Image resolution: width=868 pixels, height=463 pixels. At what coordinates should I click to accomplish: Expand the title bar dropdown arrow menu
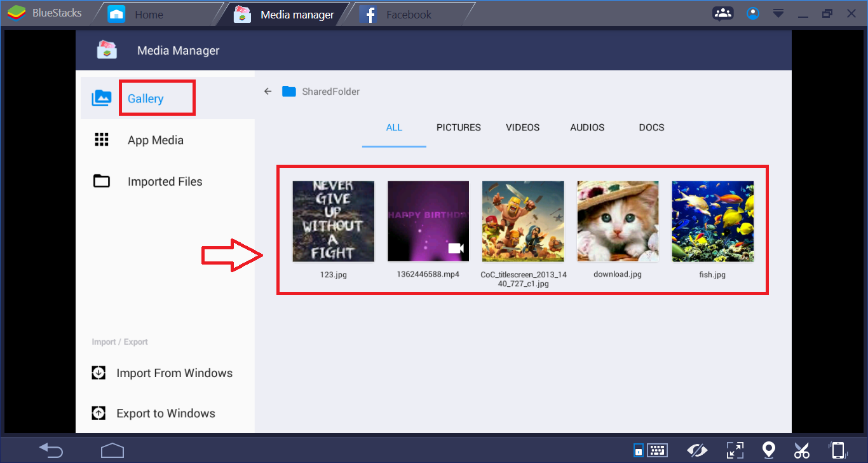(x=778, y=14)
